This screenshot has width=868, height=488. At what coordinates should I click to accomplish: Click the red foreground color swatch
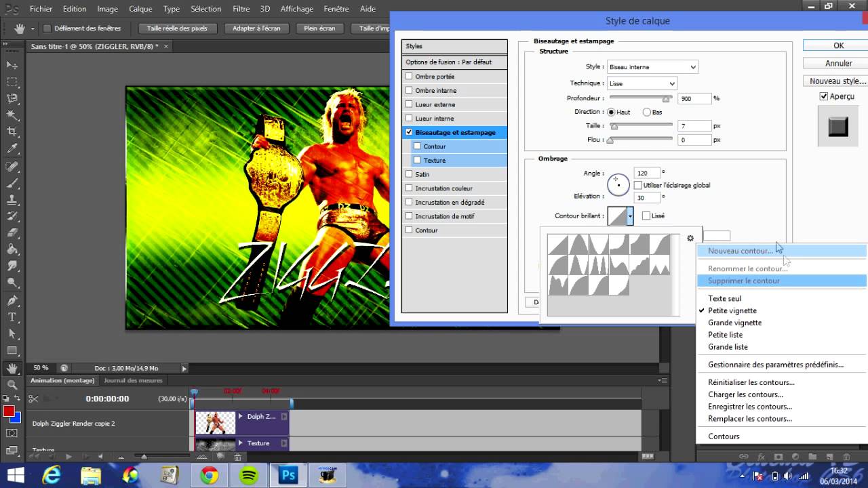click(x=9, y=411)
